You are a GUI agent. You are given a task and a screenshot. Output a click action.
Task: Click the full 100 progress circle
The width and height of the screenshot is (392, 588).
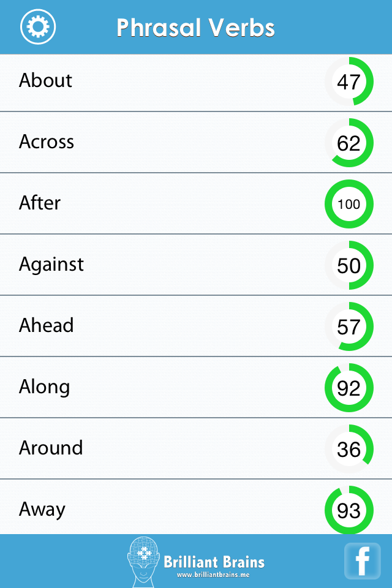tap(349, 204)
